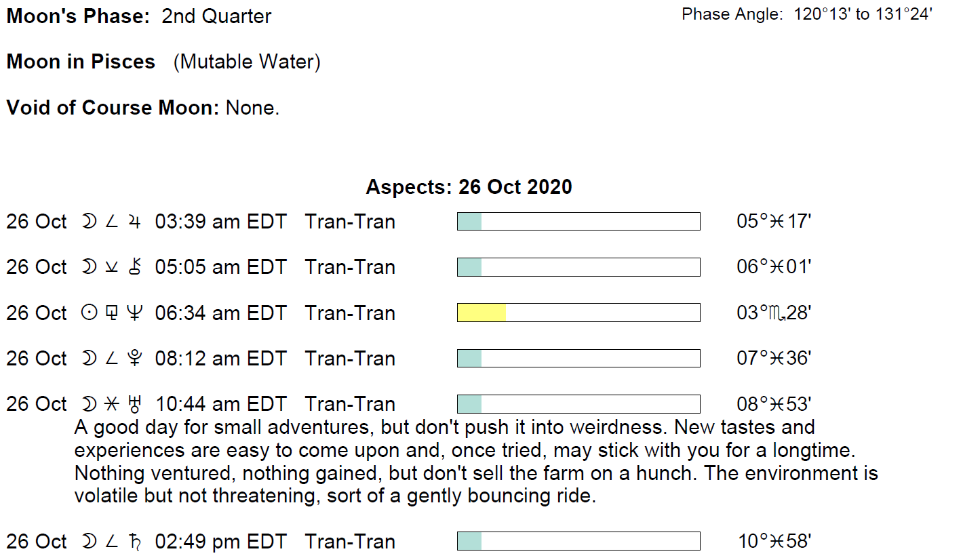Click the Phase Angle value text

tap(863, 15)
